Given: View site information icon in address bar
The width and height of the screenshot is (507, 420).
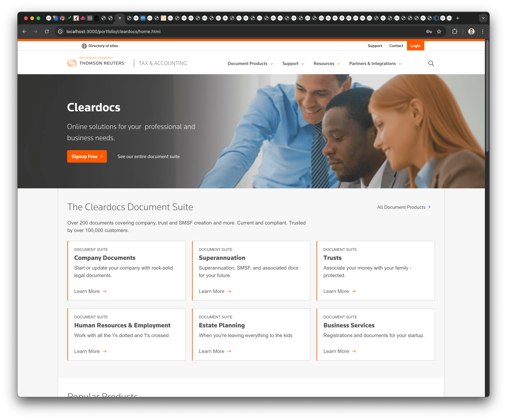Looking at the screenshot, I should (x=60, y=31).
